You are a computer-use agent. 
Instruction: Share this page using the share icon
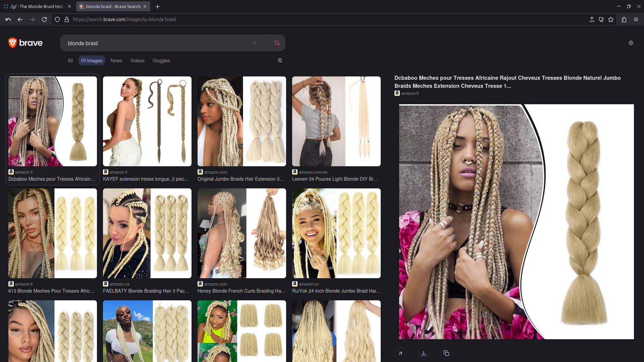click(x=592, y=19)
